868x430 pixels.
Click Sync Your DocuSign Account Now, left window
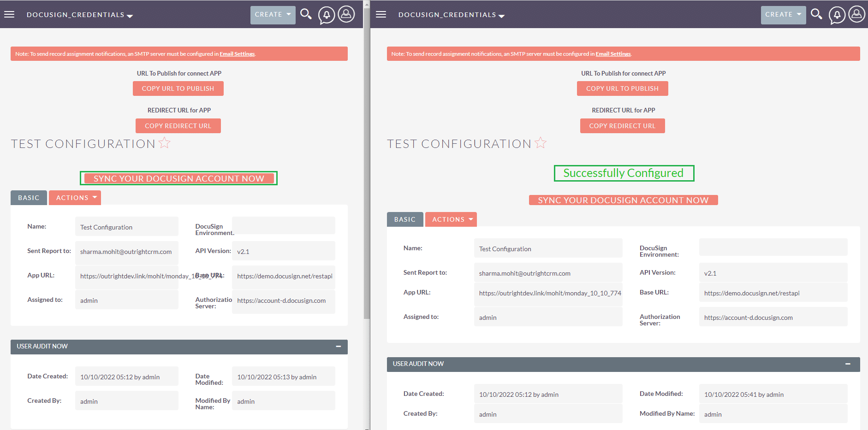click(178, 178)
